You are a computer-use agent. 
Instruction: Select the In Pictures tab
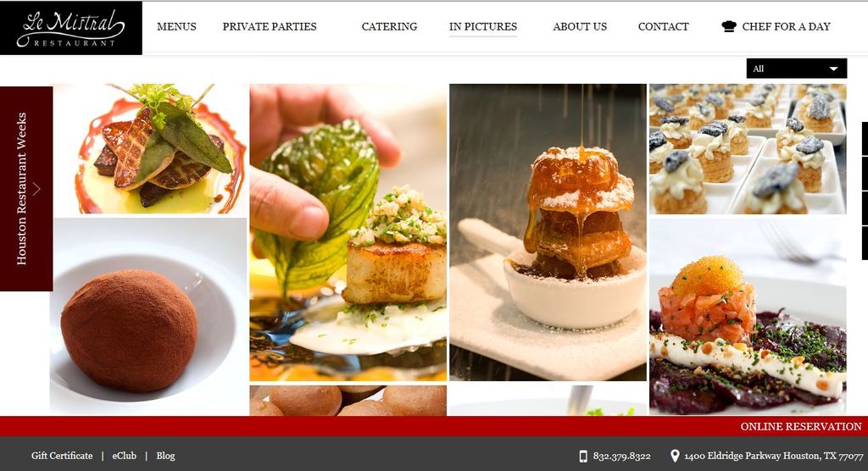[x=482, y=26]
